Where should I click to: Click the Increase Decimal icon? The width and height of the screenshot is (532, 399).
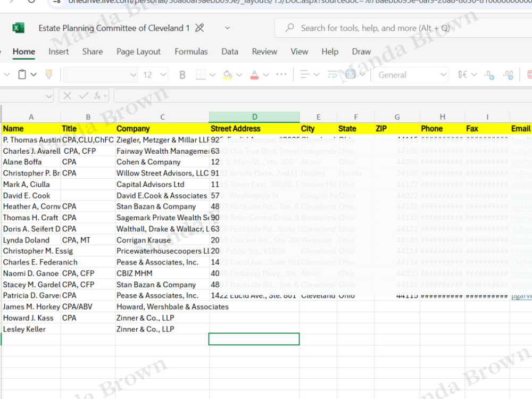click(x=489, y=74)
